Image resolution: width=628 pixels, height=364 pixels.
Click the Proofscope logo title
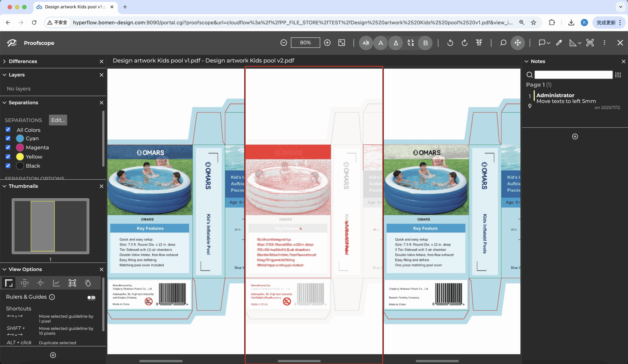pyautogui.click(x=31, y=43)
